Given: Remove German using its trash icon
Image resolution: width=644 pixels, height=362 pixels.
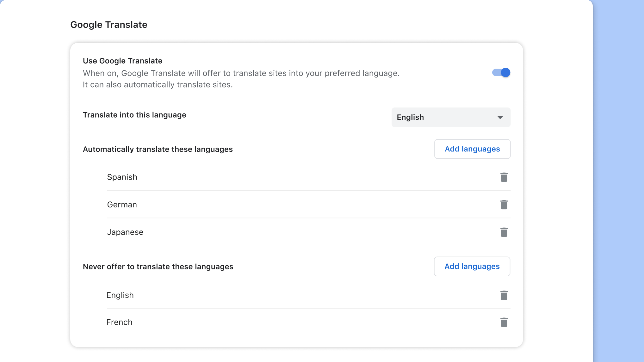Looking at the screenshot, I should pos(504,205).
